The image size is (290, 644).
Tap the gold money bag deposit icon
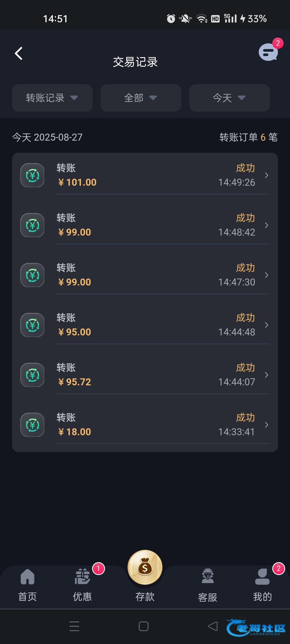click(145, 567)
